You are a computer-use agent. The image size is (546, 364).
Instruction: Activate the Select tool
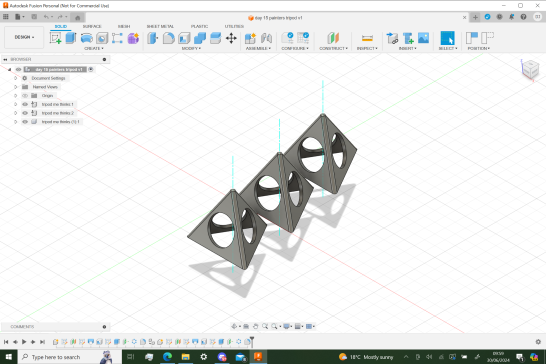[x=447, y=38]
